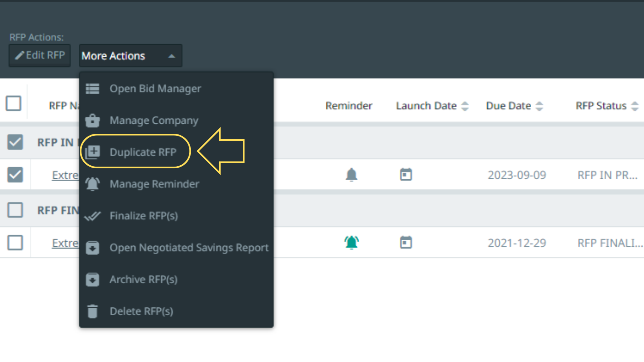The height and width of the screenshot is (362, 644).
Task: Select Manage Reminder from the menu
Action: pos(154,184)
